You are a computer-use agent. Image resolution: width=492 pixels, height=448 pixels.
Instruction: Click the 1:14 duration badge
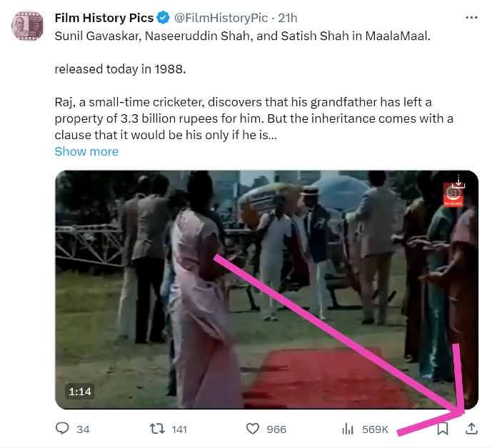click(x=80, y=392)
